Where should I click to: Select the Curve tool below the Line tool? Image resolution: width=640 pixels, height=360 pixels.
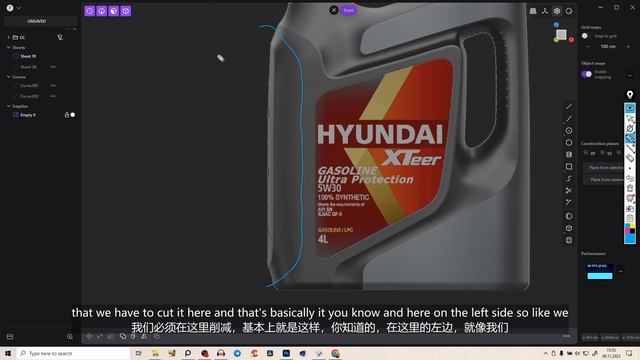569,119
